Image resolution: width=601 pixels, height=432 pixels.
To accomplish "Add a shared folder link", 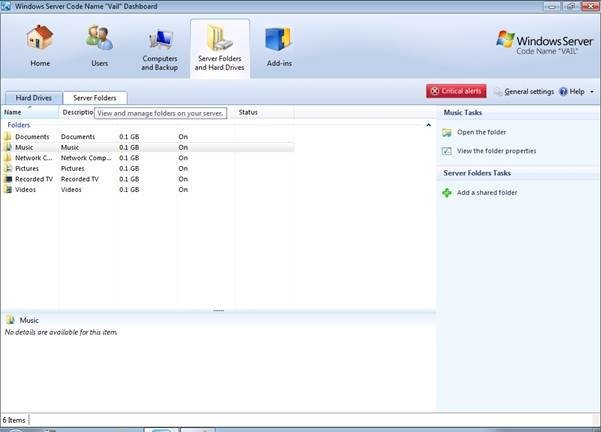I will pos(487,192).
